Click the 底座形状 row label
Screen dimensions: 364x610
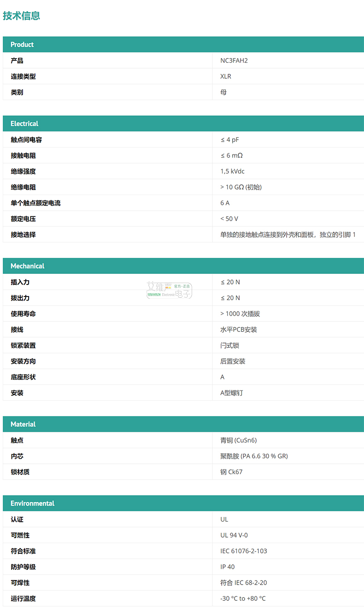pyautogui.click(x=23, y=377)
